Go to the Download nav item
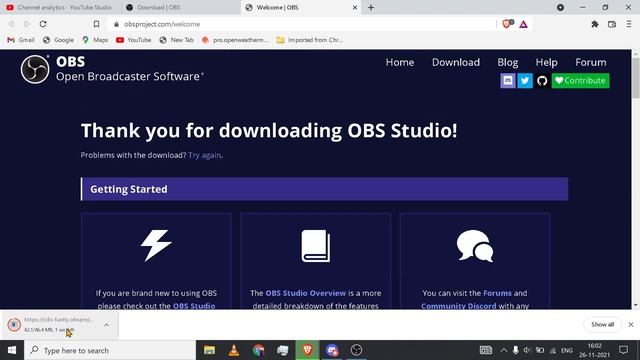 (x=456, y=62)
